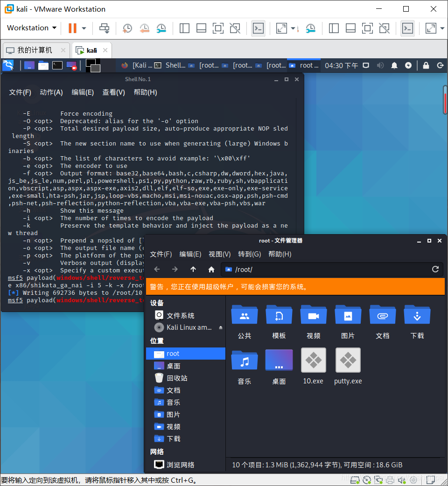Click the sound card icon in VMware status bar
Viewport: 448px width, 486px height.
402,480
